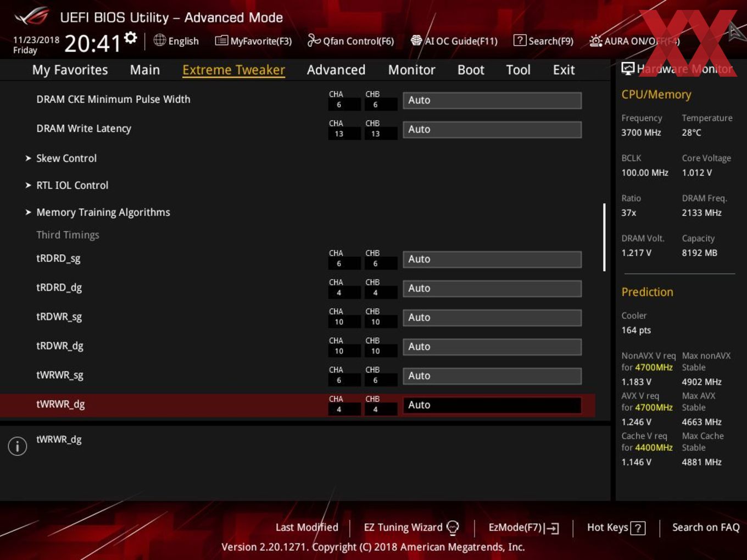Click the AI OC Guide icon
Image resolution: width=747 pixels, height=560 pixels.
click(416, 41)
